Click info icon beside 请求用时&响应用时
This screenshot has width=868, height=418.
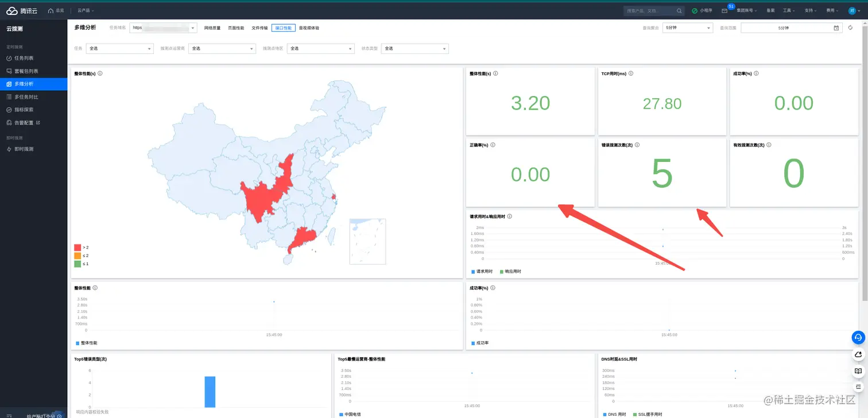pyautogui.click(x=510, y=216)
